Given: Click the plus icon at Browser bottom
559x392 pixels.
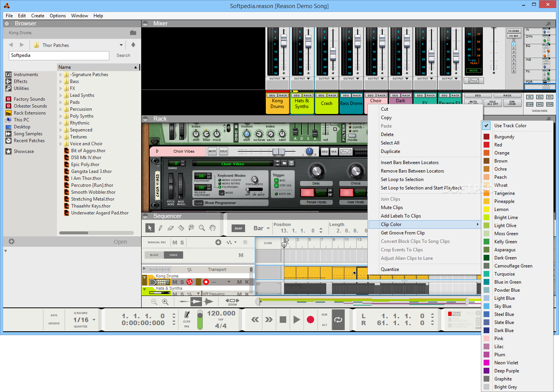Looking at the screenshot, I should [x=12, y=241].
